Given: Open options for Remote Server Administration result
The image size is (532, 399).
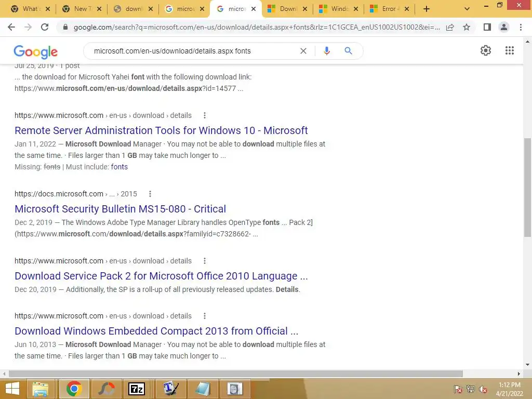Looking at the screenshot, I should tap(205, 115).
